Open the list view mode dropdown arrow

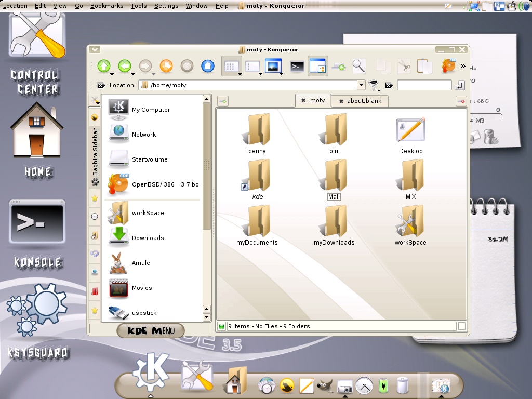(261, 74)
